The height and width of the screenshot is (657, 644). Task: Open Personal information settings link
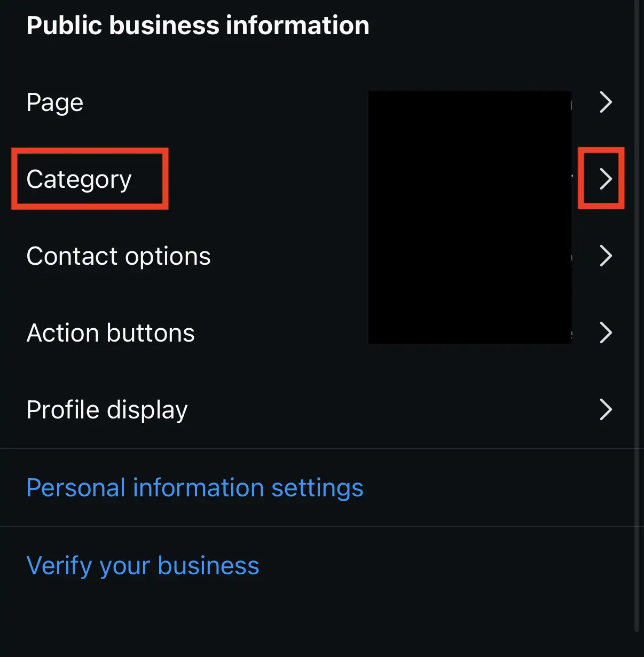coord(195,488)
